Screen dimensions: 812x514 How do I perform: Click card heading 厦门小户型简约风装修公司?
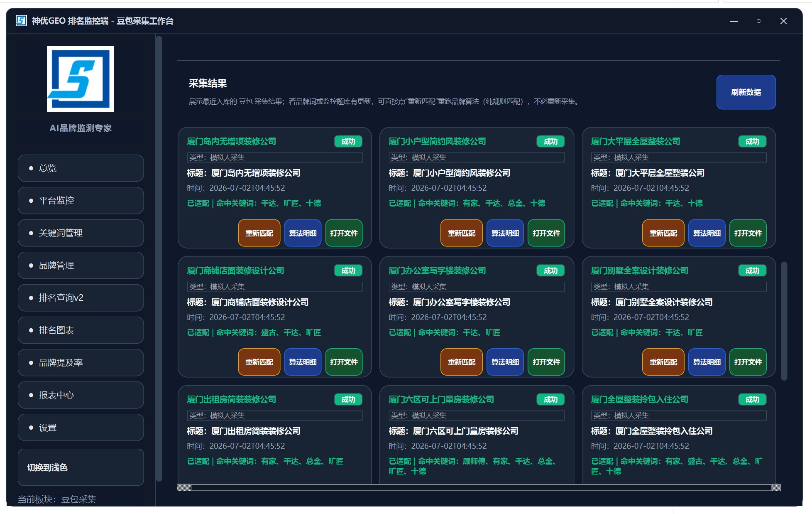437,141
